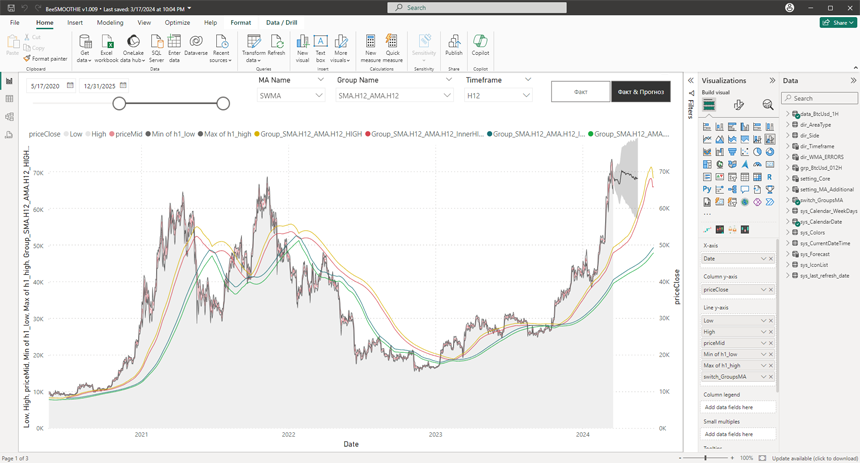
Task: Select the R script visual icon
Action: 770,177
